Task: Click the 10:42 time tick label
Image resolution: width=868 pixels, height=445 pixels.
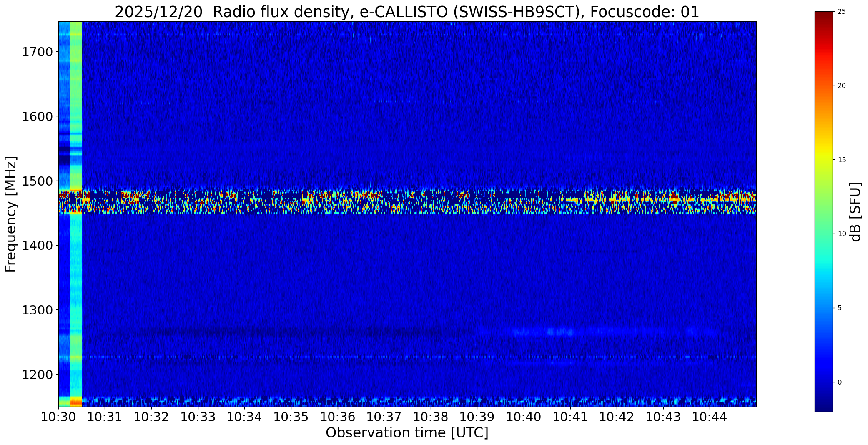Action: pyautogui.click(x=617, y=417)
